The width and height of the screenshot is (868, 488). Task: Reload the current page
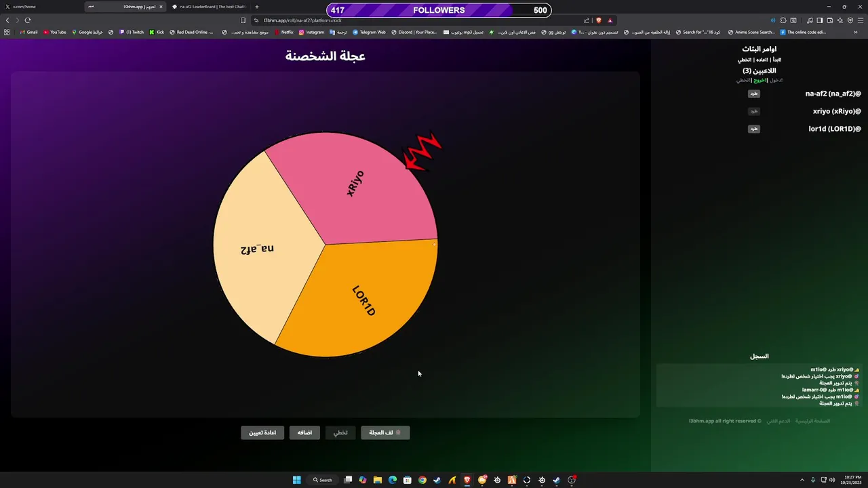coord(28,20)
